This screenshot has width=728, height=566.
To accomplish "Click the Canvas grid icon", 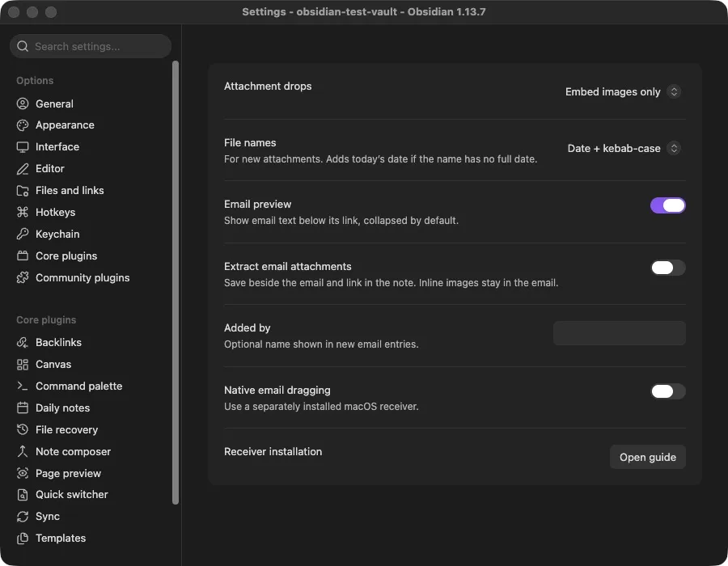I will [x=23, y=365].
